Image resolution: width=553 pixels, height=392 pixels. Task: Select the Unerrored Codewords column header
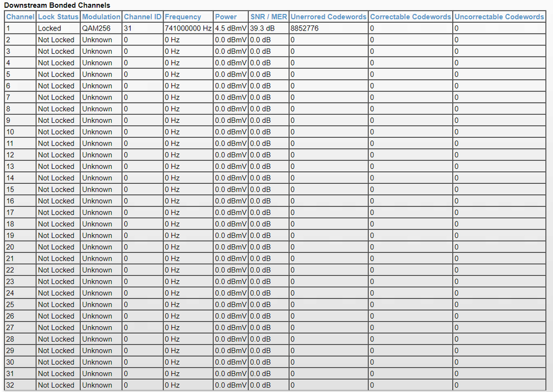328,17
